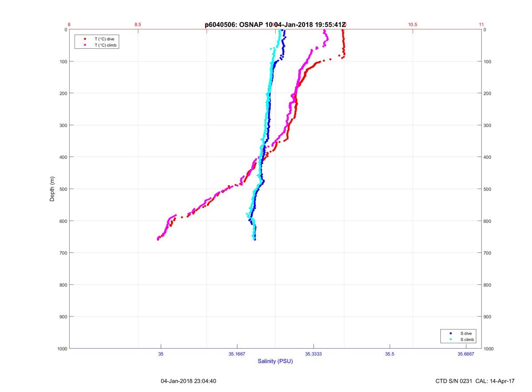532x392 pixels.
Task: Click right-axis depth tick label '400'
Action: (488, 157)
